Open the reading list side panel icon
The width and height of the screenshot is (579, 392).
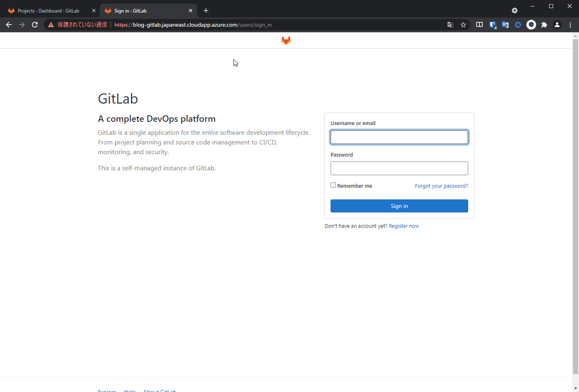point(479,25)
